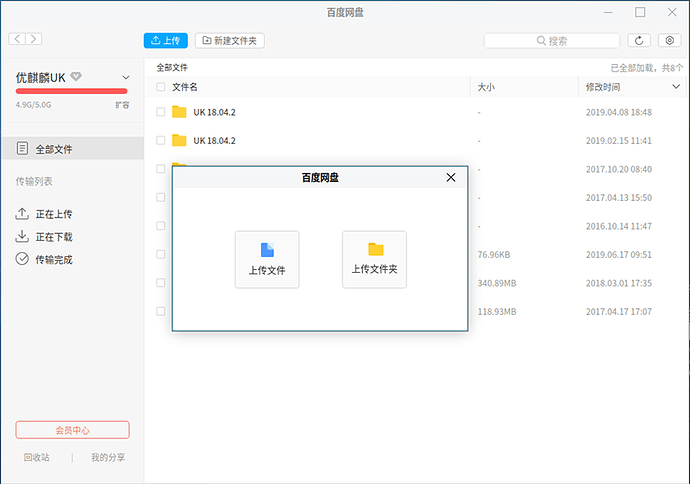The height and width of the screenshot is (484, 690).
Task: Sort files by 大小 column header
Action: click(487, 87)
